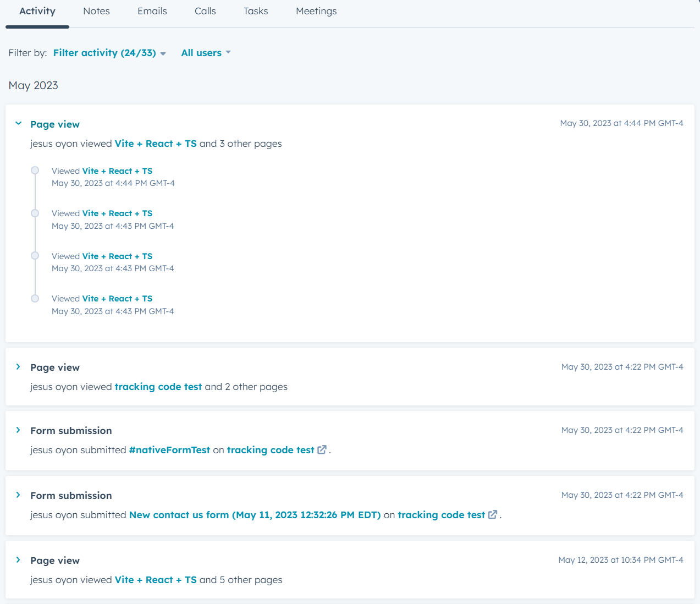This screenshot has width=700, height=604.
Task: Switch to the Emails tab
Action: [152, 11]
